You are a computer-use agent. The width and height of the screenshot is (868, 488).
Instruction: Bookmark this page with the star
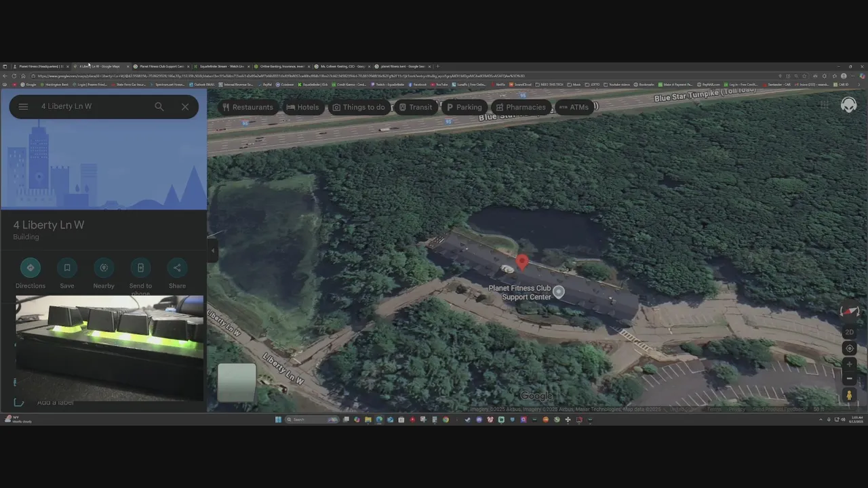coord(804,76)
